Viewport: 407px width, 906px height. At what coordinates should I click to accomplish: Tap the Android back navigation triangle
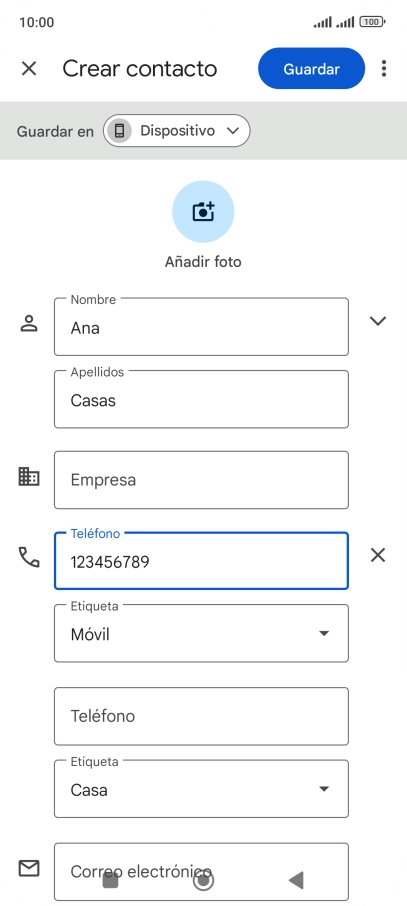pos(296,880)
